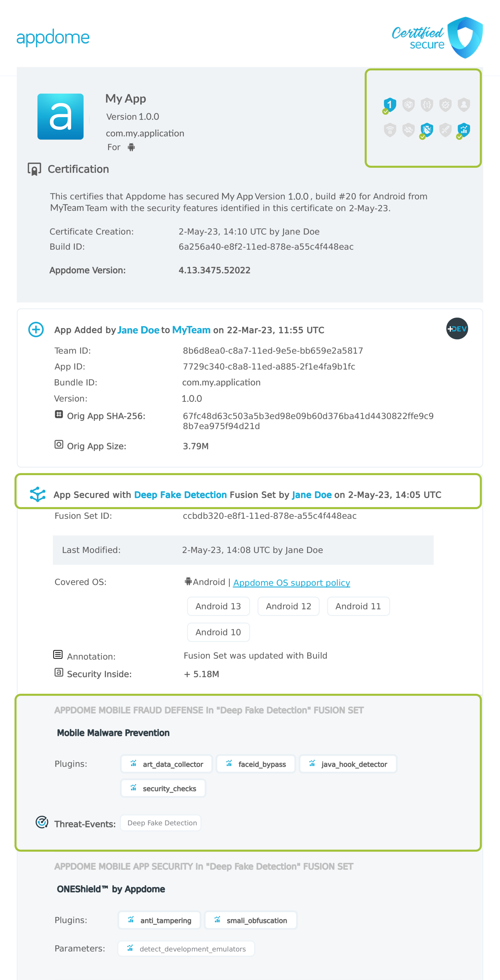Open the Appdome OS support policy link
The width and height of the screenshot is (500, 980).
click(x=291, y=582)
